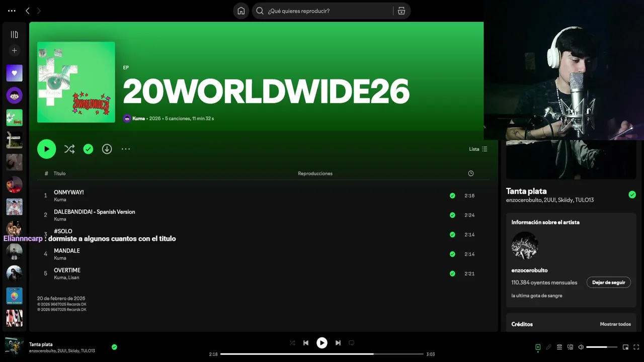644x362 pixels.
Task: Open Connect to a device icon
Action: (x=570, y=347)
